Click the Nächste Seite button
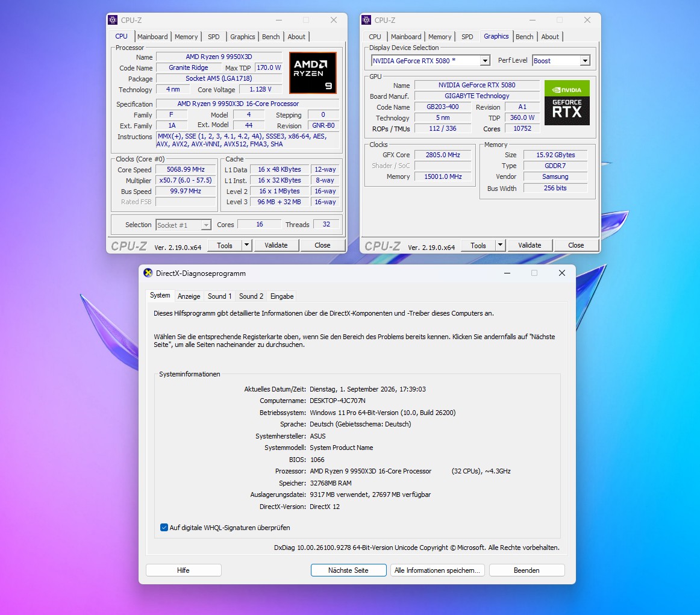The width and height of the screenshot is (700, 615). [x=348, y=570]
